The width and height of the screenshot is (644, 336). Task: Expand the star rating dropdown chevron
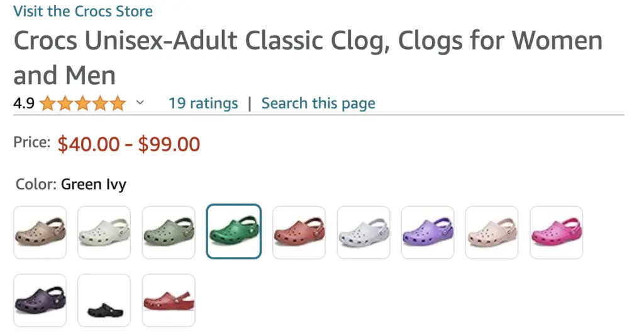(x=140, y=103)
